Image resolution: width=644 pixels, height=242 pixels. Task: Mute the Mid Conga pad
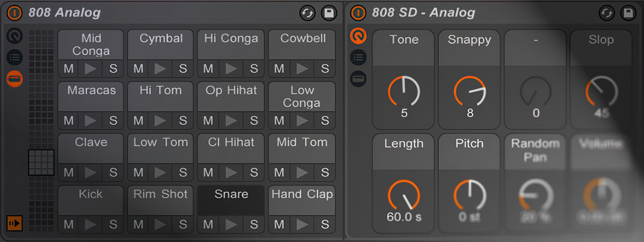(69, 69)
